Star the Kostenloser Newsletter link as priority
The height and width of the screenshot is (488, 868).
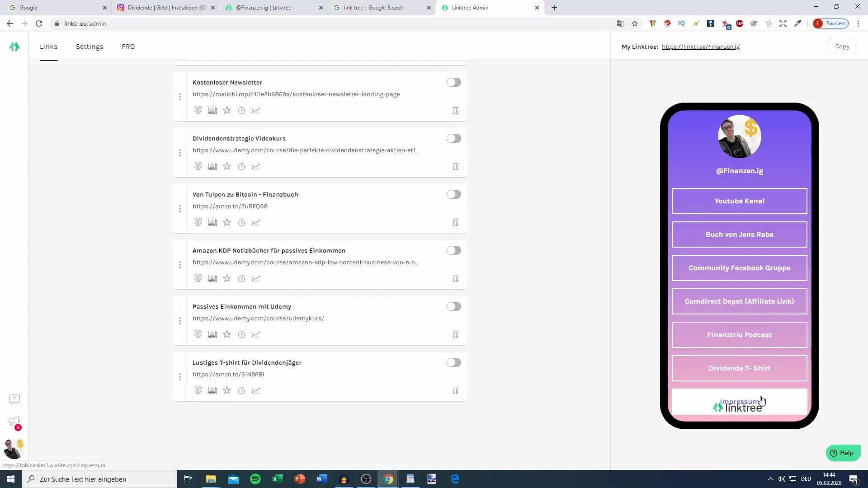coord(227,110)
